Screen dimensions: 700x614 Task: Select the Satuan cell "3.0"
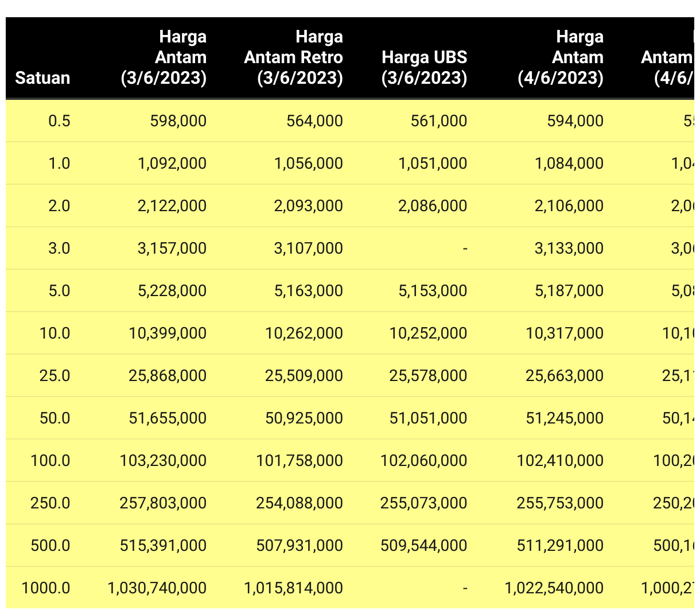(59, 248)
